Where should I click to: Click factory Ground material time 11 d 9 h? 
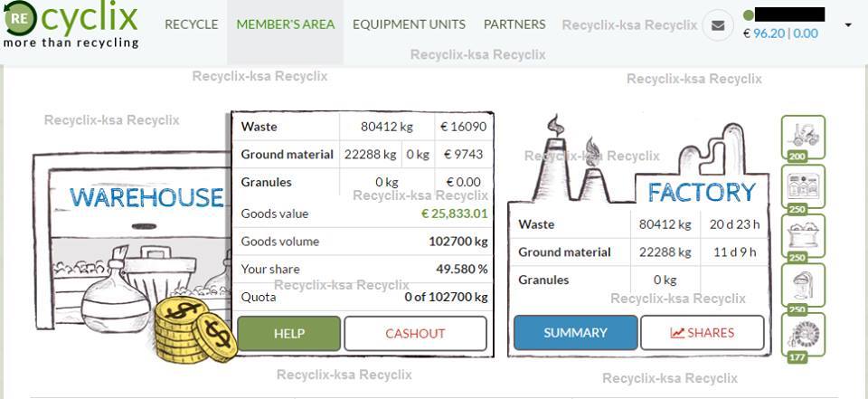[x=735, y=252]
